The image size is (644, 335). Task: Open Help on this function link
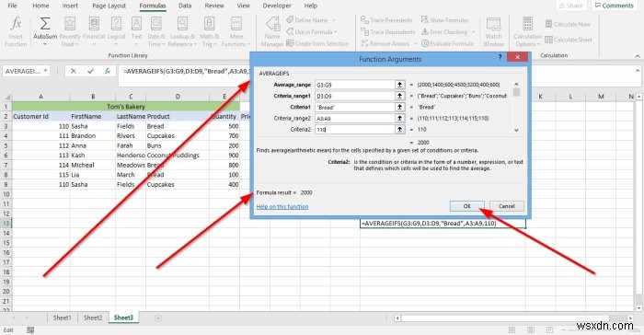[x=282, y=207]
